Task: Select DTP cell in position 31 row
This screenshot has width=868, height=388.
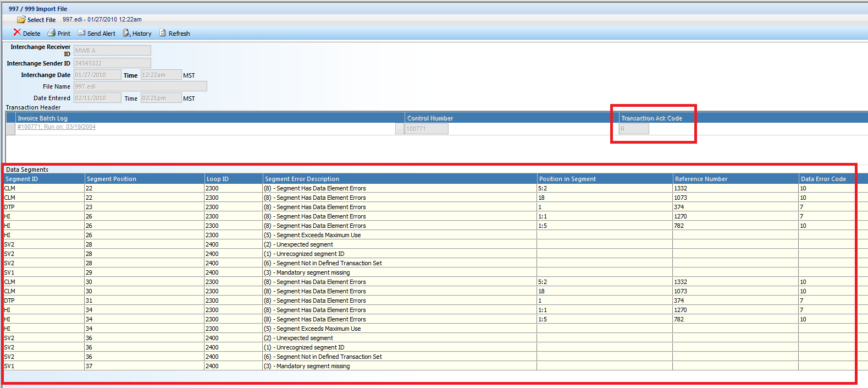Action: pos(44,300)
